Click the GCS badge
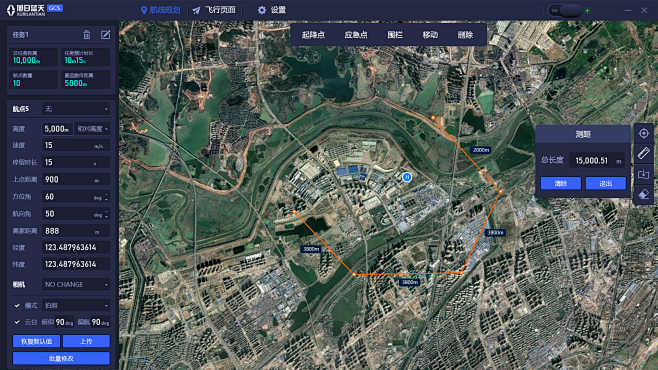The image size is (658, 370). 55,8
